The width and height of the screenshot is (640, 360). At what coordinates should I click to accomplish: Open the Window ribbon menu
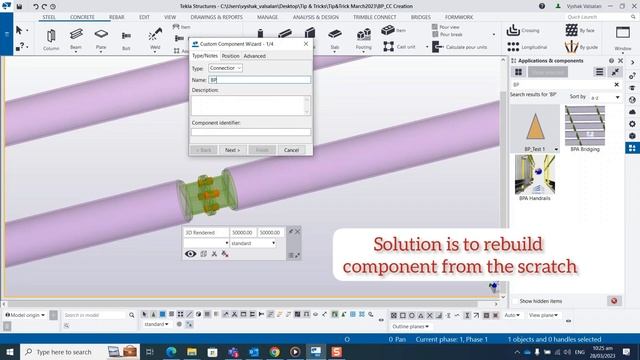[623, 39]
